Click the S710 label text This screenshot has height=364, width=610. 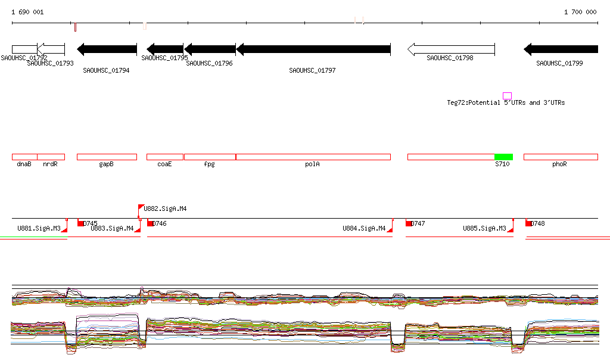[x=502, y=164]
